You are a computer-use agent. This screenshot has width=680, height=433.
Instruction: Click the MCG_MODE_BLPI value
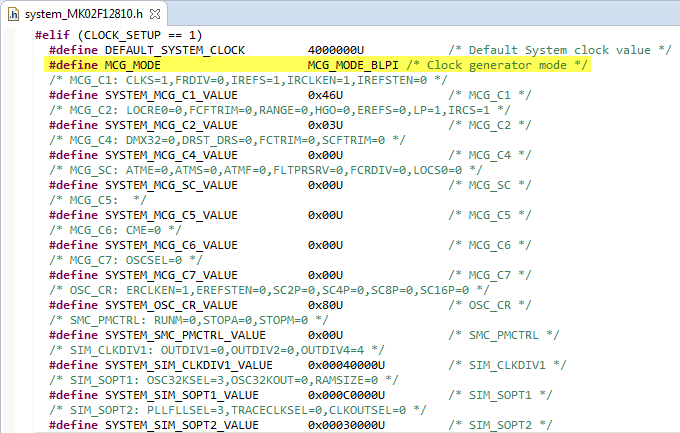(x=353, y=65)
